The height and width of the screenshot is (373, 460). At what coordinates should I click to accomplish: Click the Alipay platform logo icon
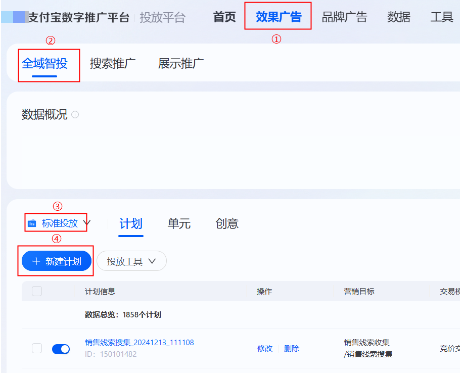coord(14,17)
